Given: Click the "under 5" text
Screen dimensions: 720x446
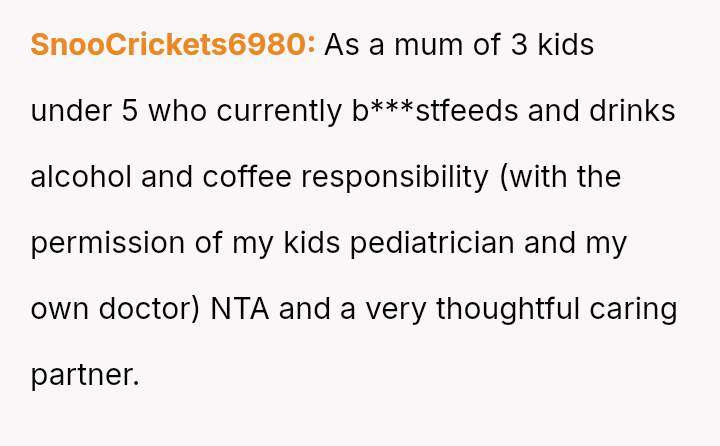Looking at the screenshot, I should pyautogui.click(x=84, y=111).
